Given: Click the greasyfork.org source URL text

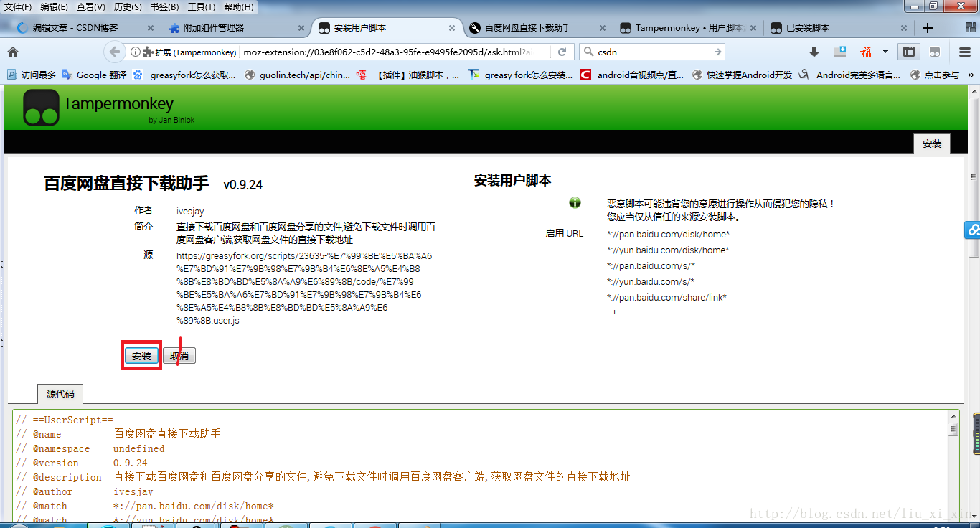Looking at the screenshot, I should point(304,288).
